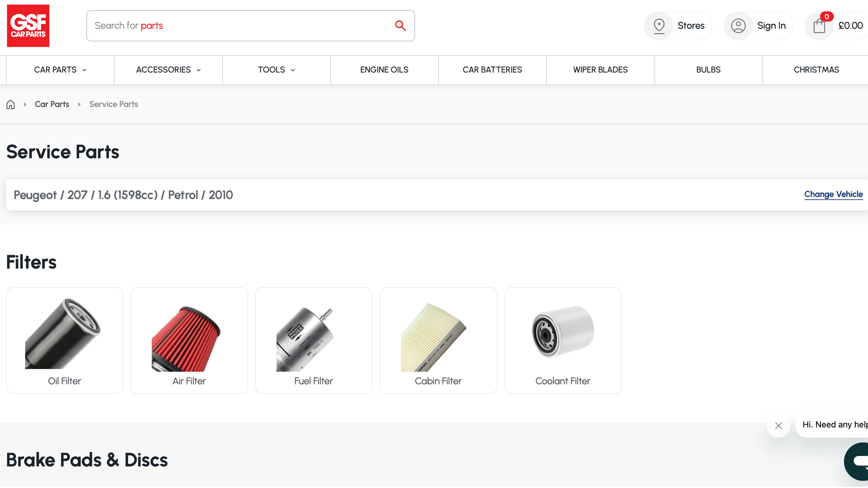Screen dimensions: 868x488
Task: Click the Service Parts breadcrumb text
Action: pyautogui.click(x=114, y=104)
